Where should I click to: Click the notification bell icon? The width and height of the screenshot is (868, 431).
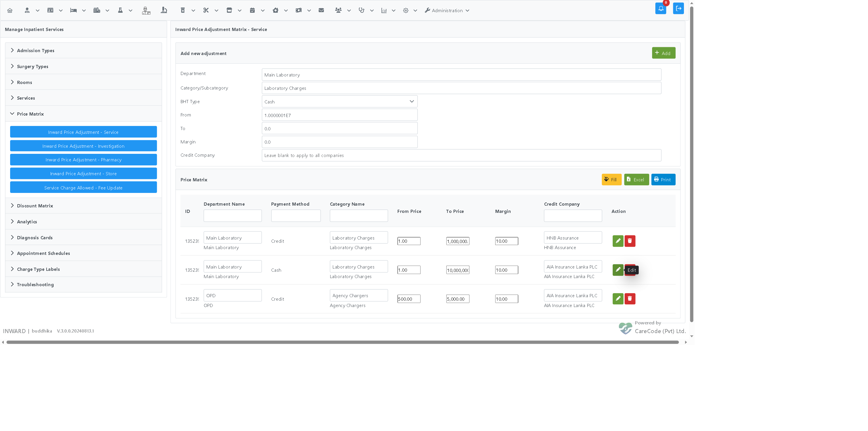pyautogui.click(x=660, y=8)
